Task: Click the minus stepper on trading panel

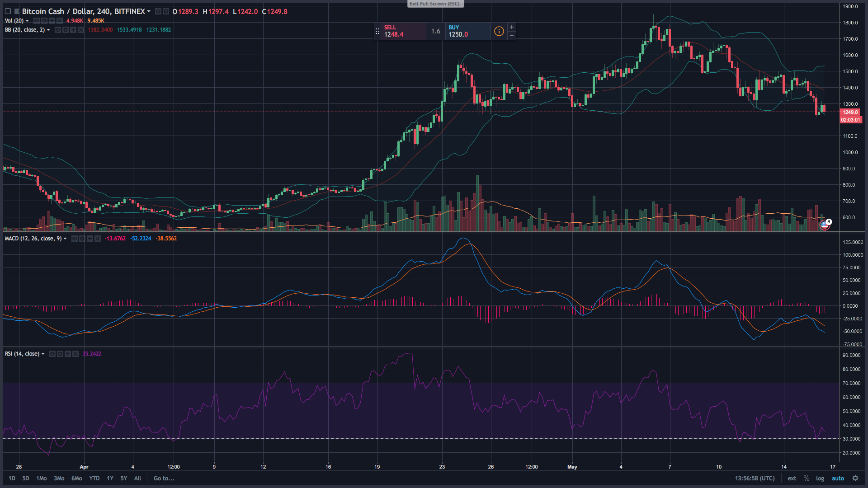Action: [x=512, y=35]
